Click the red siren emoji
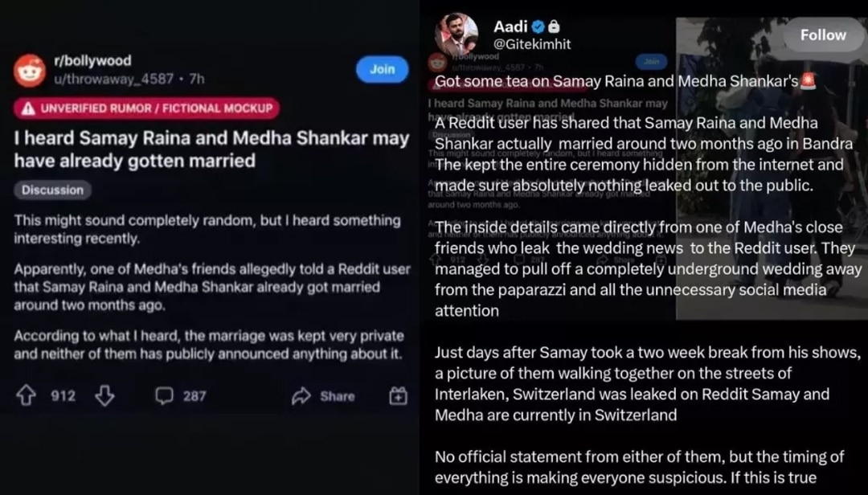This screenshot has width=868, height=495. coord(809,81)
